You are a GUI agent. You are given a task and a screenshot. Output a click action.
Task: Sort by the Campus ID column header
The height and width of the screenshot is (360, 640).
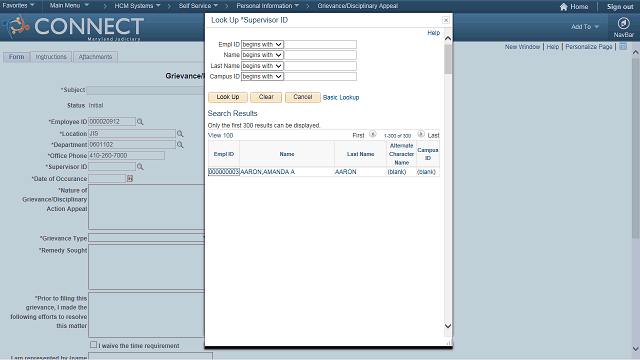point(428,154)
